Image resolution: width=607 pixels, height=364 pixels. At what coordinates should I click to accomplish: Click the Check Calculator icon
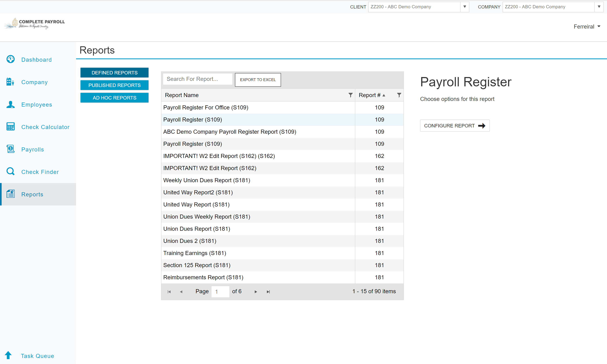10,127
